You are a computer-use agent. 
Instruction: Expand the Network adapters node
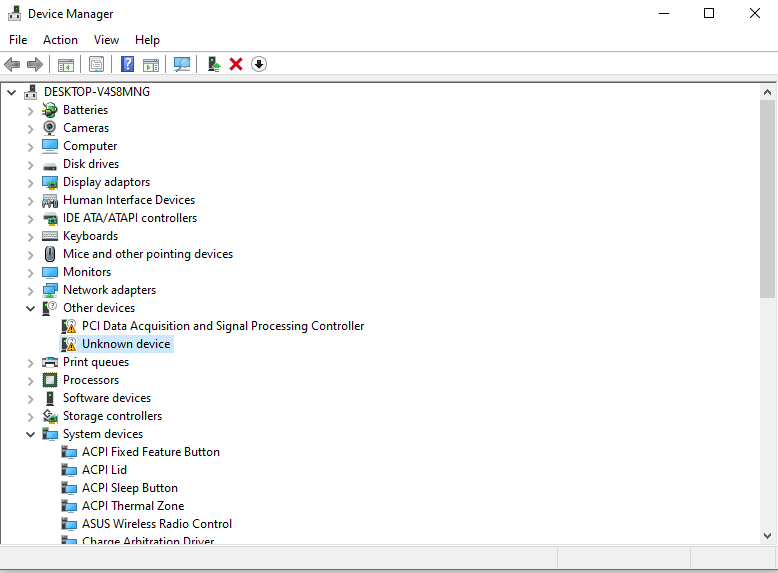[30, 291]
